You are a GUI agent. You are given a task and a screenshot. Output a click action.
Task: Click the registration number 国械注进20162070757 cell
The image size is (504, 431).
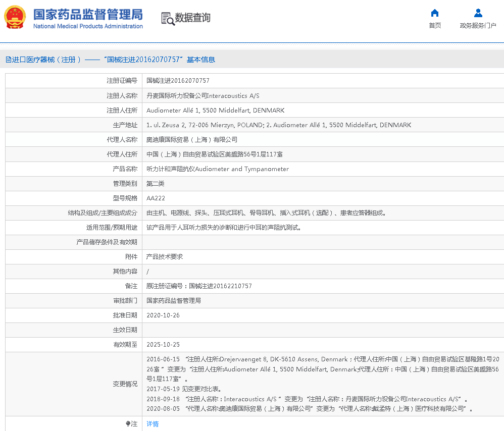tap(178, 81)
